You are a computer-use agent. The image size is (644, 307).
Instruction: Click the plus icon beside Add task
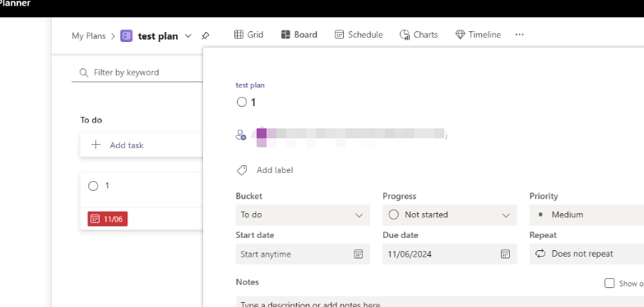[95, 145]
